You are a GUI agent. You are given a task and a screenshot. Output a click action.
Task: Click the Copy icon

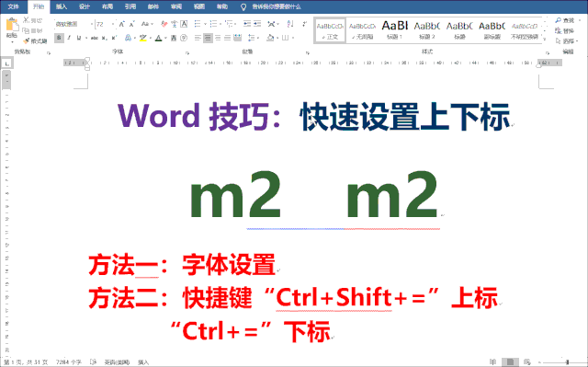click(26, 30)
